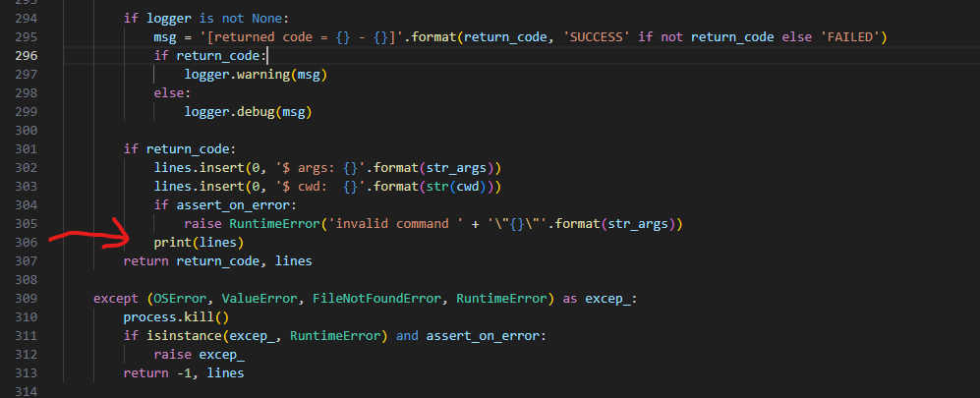Viewport: 980px width, 398px height.
Task: Click line number 295 in the gutter
Action: pyautogui.click(x=27, y=37)
